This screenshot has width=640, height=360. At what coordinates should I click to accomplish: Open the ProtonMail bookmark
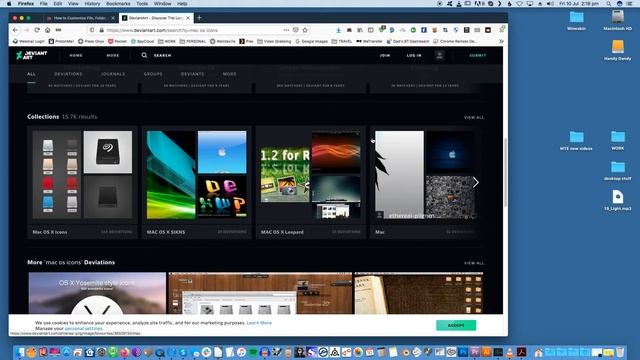coord(61,41)
